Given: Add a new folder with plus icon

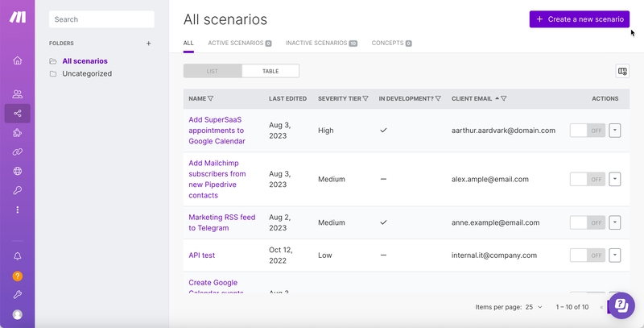Looking at the screenshot, I should coord(148,44).
